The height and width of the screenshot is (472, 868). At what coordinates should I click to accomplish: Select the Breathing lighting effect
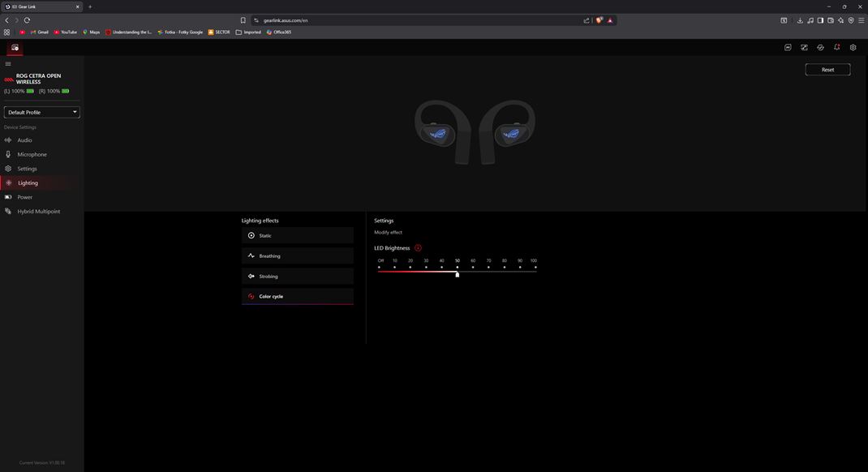(x=297, y=256)
